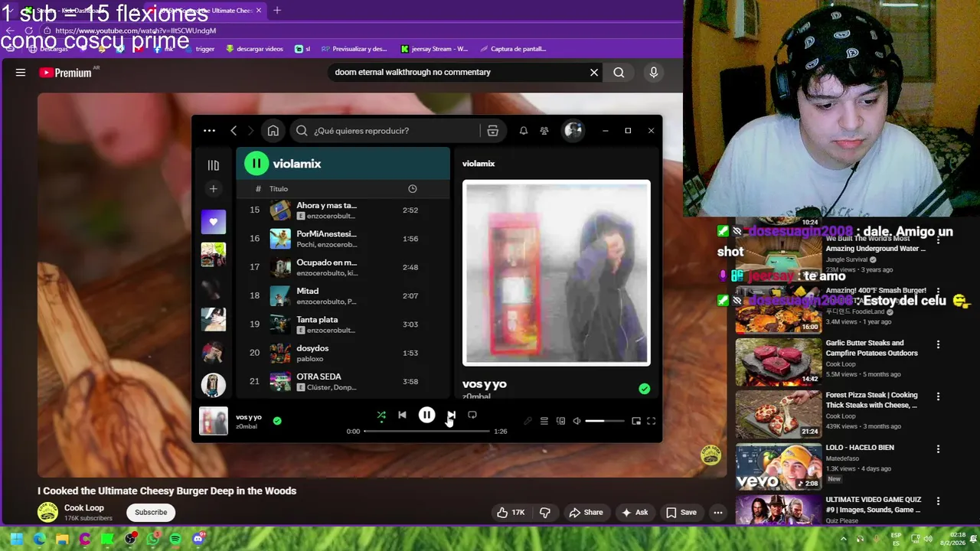Open the Captura de pantall... bookmark
The image size is (980, 551).
click(x=512, y=49)
